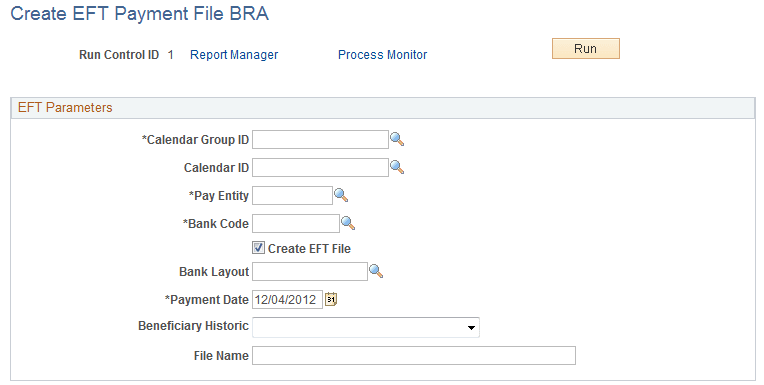This screenshot has width=764, height=385.
Task: Click the EFT Parameters section header
Action: (382, 108)
